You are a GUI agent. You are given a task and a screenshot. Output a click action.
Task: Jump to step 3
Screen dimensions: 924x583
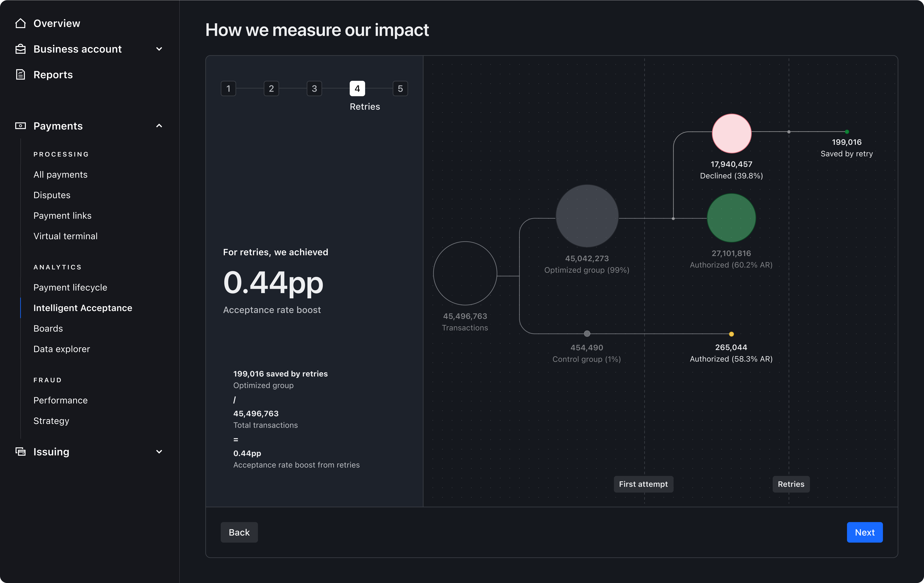coord(314,89)
